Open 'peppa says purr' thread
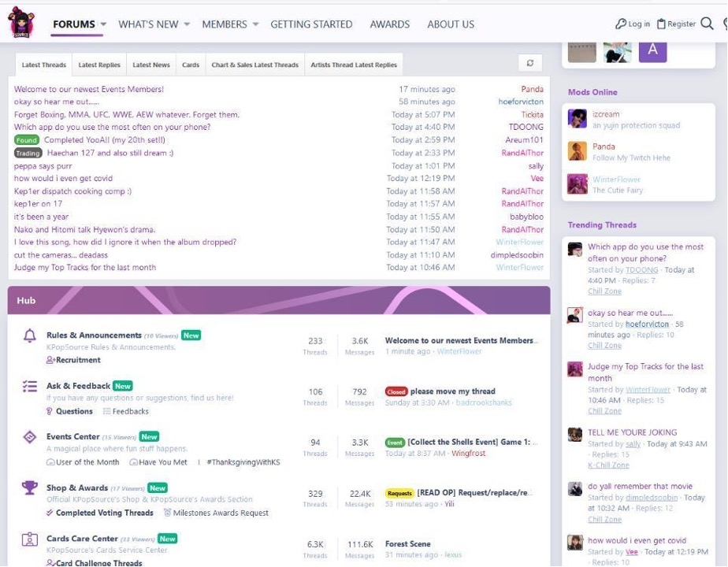The height and width of the screenshot is (567, 728). tap(43, 165)
